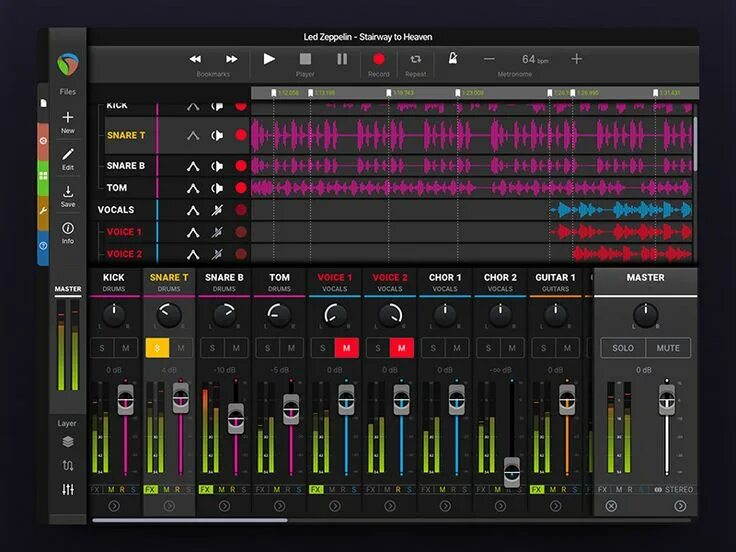Click the mixer horizontal scrollbar
The height and width of the screenshot is (552, 736).
point(190,520)
